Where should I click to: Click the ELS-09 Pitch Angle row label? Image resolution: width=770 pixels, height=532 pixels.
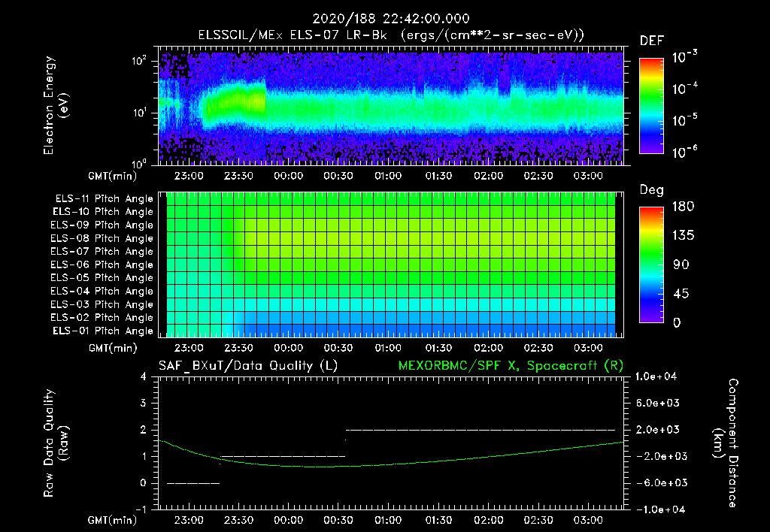[103, 225]
